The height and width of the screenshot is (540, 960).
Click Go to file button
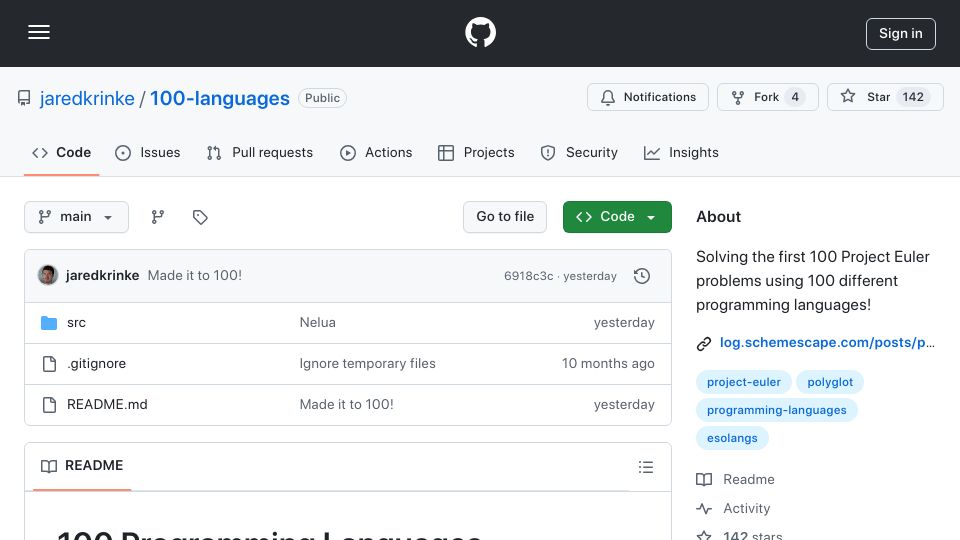(x=505, y=217)
